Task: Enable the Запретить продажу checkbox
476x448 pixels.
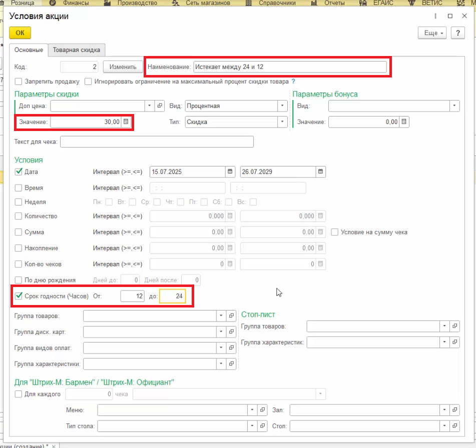Action: pyautogui.click(x=19, y=81)
